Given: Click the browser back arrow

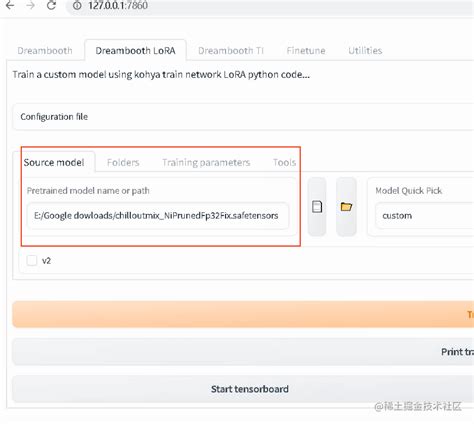Looking at the screenshot, I should (x=10, y=5).
